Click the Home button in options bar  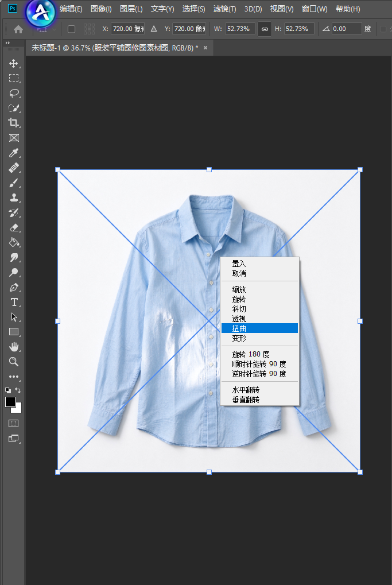pyautogui.click(x=18, y=29)
